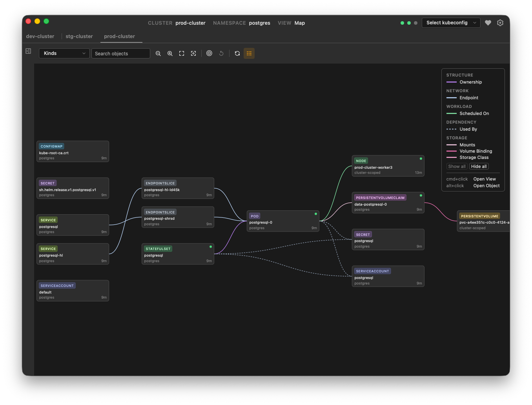Open Select kubeconfig dropdown
The height and width of the screenshot is (405, 532).
click(x=451, y=23)
